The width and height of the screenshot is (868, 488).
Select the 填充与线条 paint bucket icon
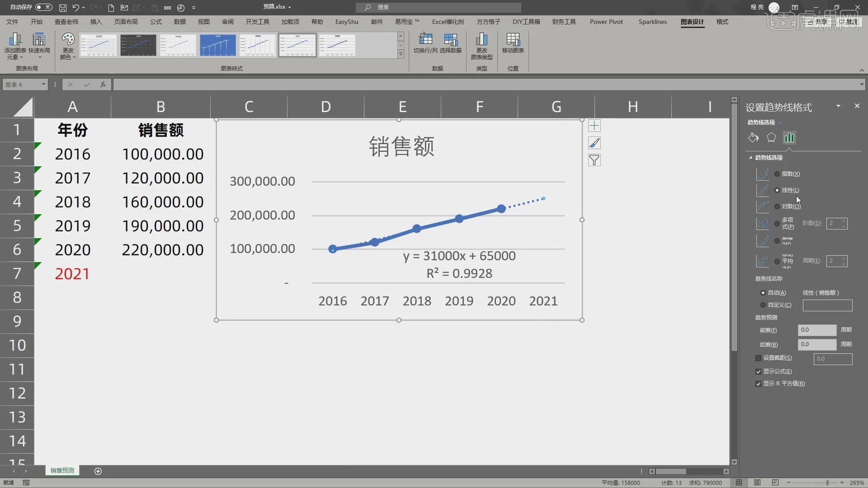coord(753,138)
